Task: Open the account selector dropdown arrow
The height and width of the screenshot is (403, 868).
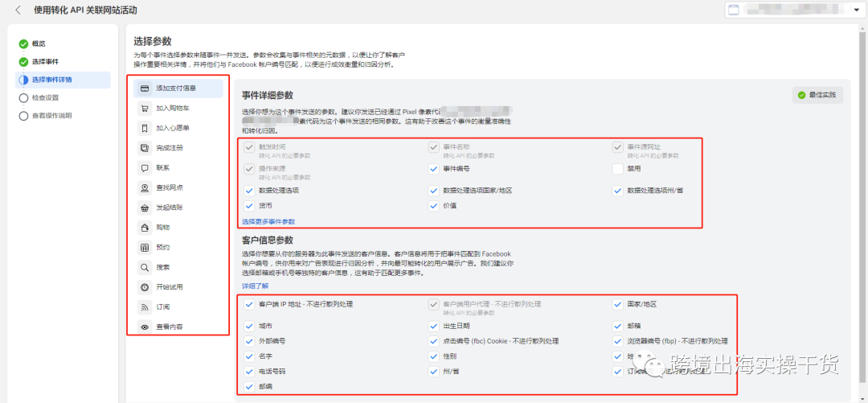Action: [x=857, y=10]
